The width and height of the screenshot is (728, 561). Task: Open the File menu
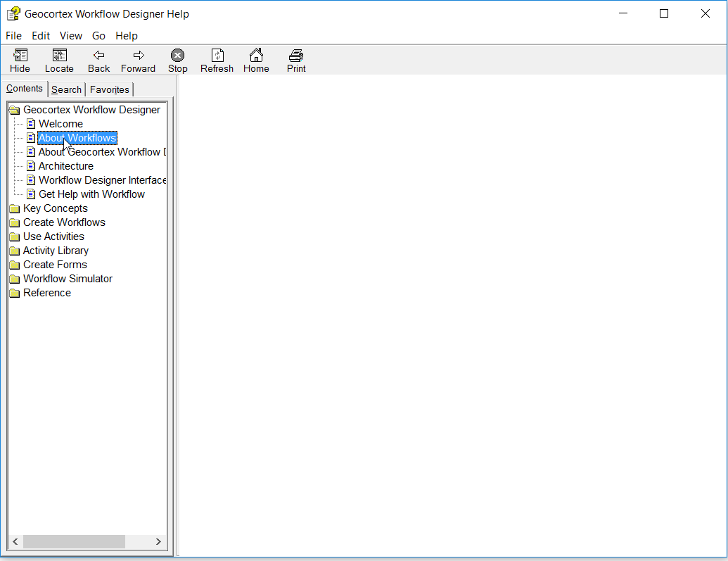(13, 36)
